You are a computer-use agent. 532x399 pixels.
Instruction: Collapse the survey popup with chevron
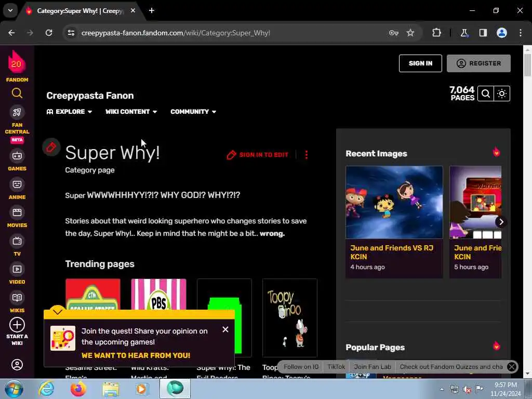[x=58, y=311]
